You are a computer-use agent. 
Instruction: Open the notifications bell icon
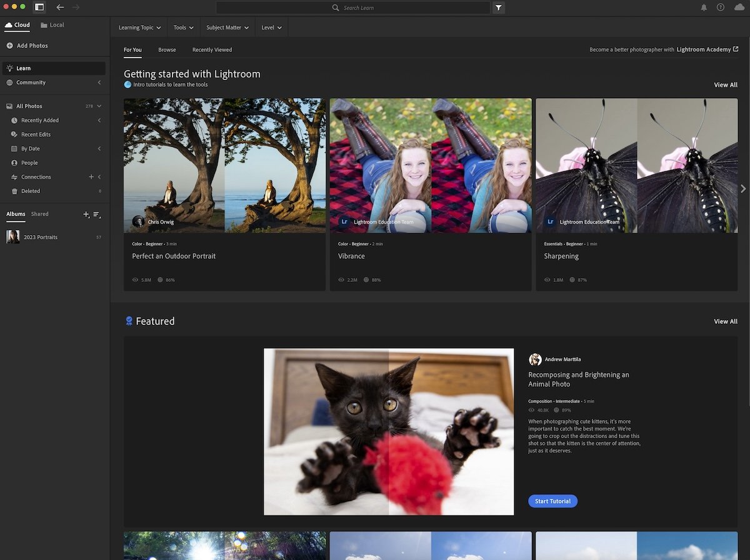pos(704,7)
